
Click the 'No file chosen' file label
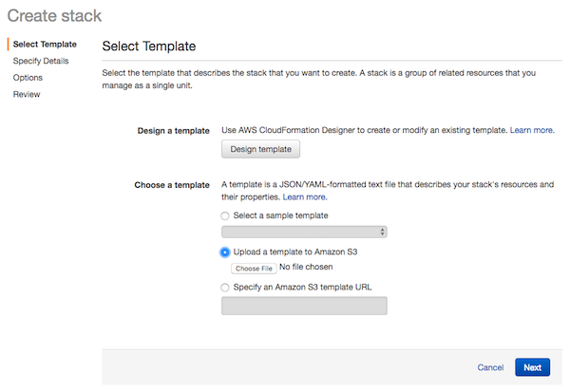[x=306, y=267]
